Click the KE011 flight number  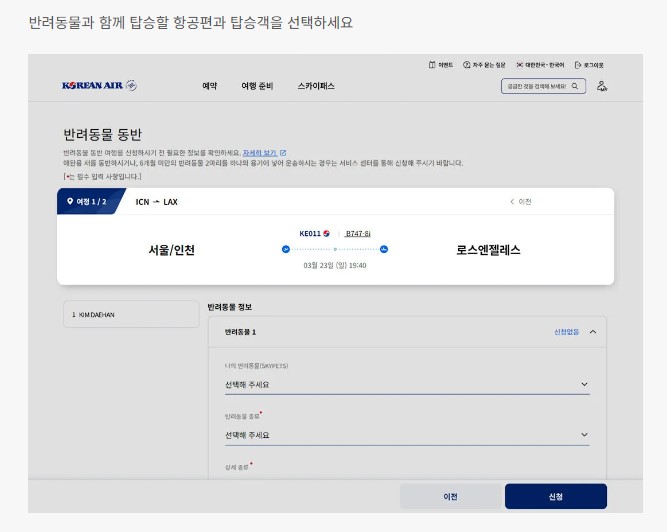coord(310,233)
